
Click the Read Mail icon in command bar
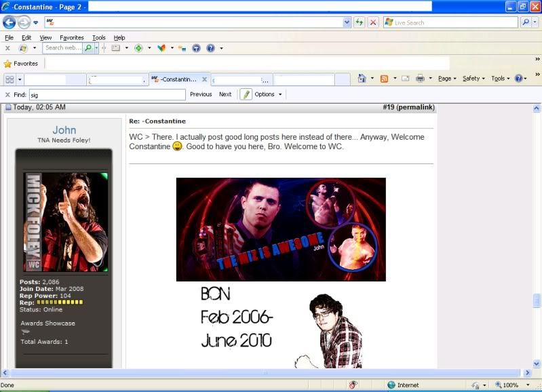[x=406, y=79]
